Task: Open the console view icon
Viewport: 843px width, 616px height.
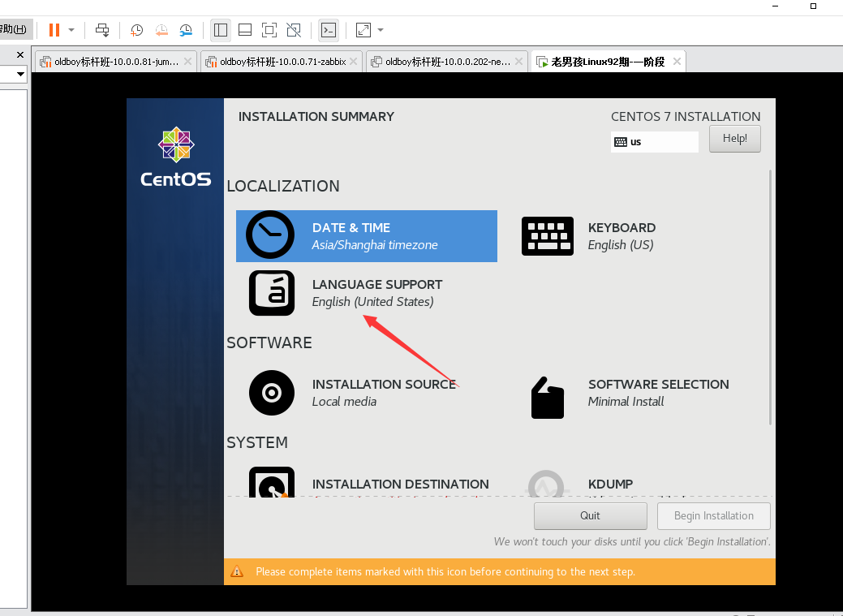Action: coord(329,30)
